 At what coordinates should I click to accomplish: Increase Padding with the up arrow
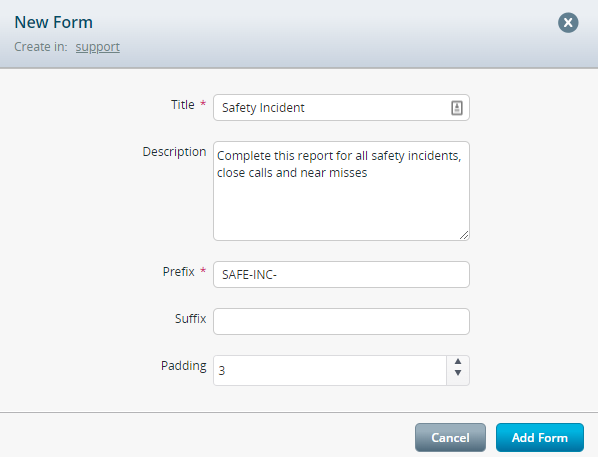pos(458,362)
